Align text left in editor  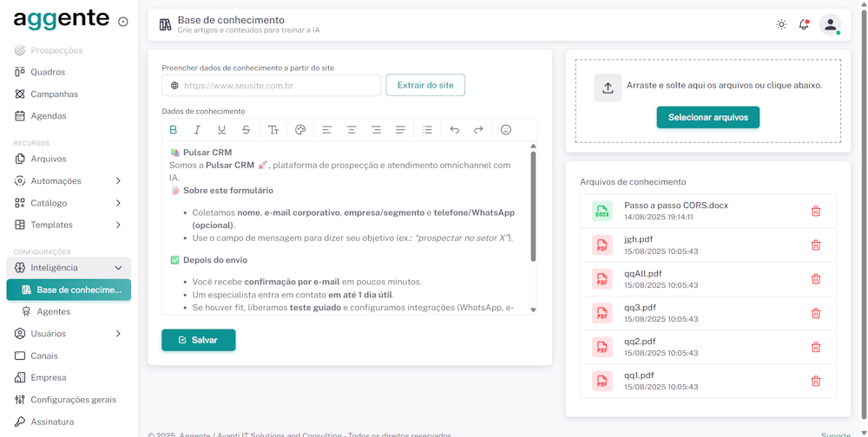[327, 130]
